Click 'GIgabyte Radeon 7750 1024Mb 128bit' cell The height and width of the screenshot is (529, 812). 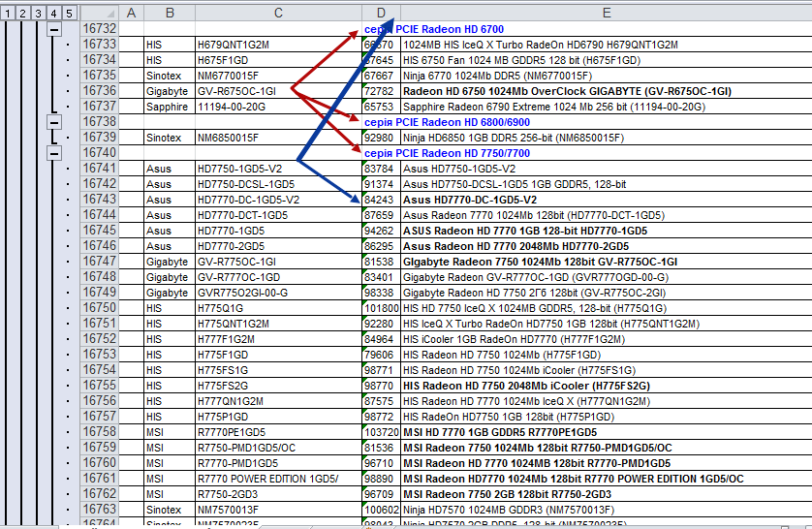point(607,262)
